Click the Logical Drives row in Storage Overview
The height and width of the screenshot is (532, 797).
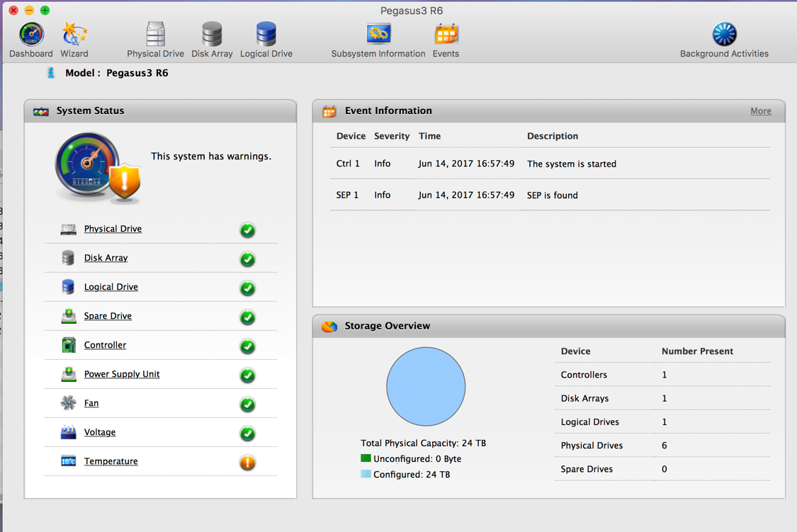click(662, 421)
